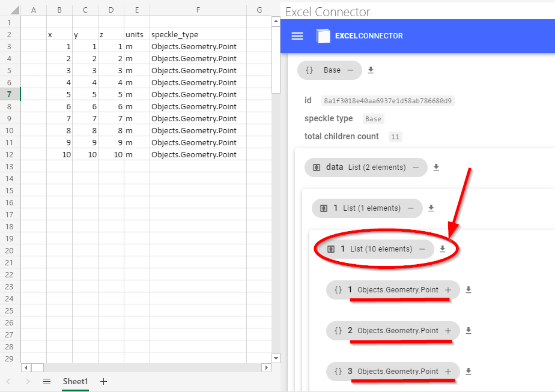Select column F header
The width and height of the screenshot is (555, 392).
pyautogui.click(x=198, y=10)
